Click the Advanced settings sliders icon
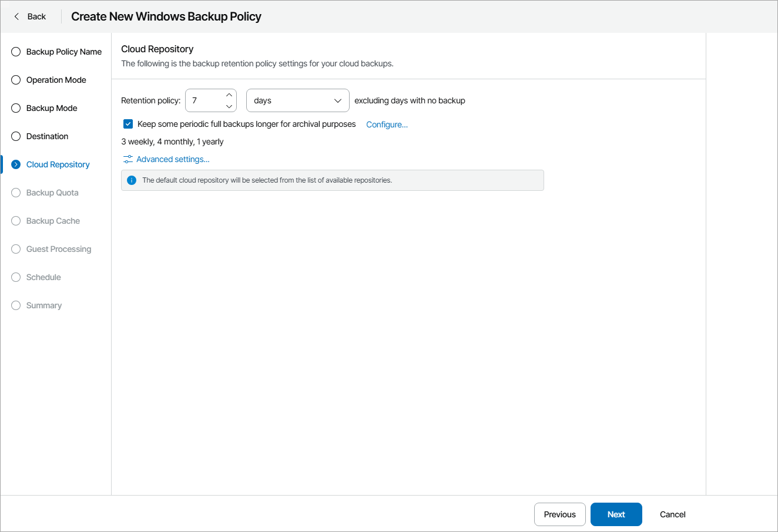 click(128, 159)
